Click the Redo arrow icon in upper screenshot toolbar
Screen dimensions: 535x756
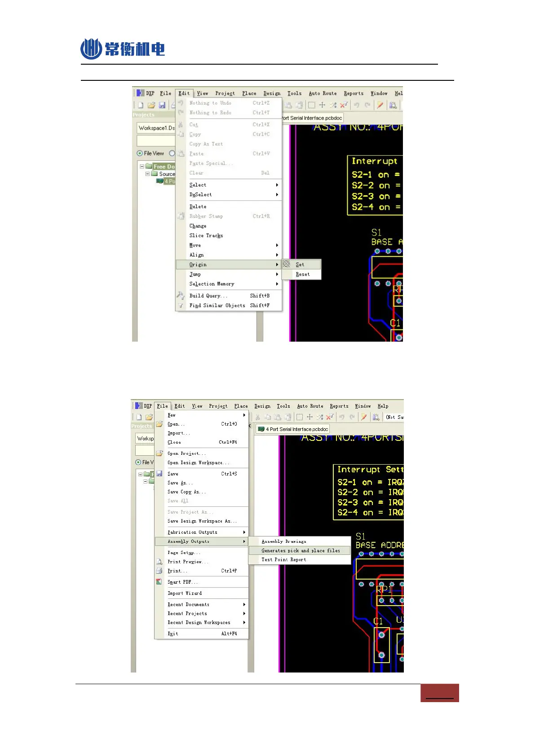click(x=367, y=105)
